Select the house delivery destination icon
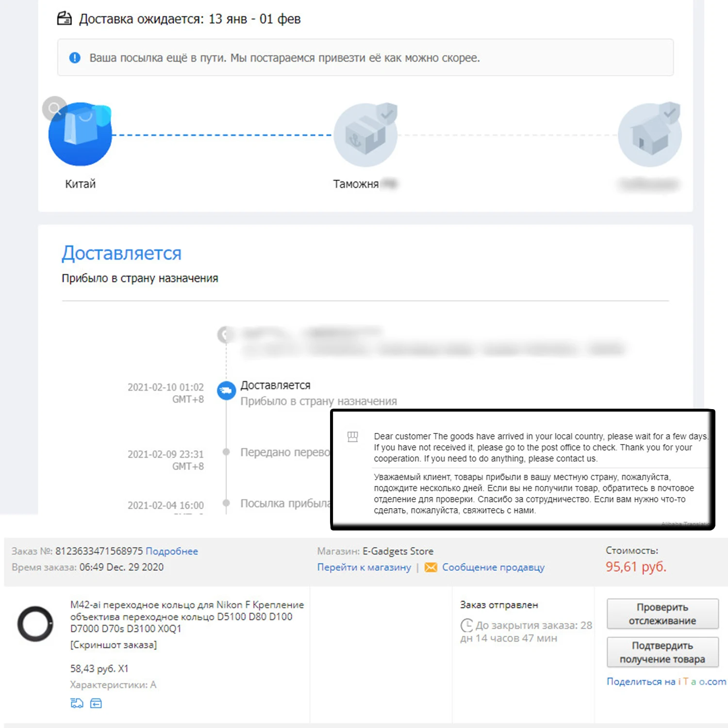Image resolution: width=728 pixels, height=728 pixels. tap(650, 135)
